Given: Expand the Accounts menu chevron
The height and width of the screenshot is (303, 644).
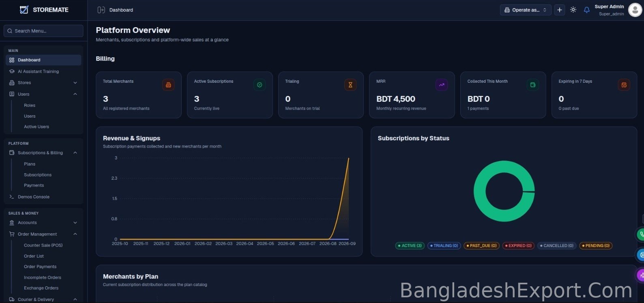Looking at the screenshot, I should [x=75, y=223].
